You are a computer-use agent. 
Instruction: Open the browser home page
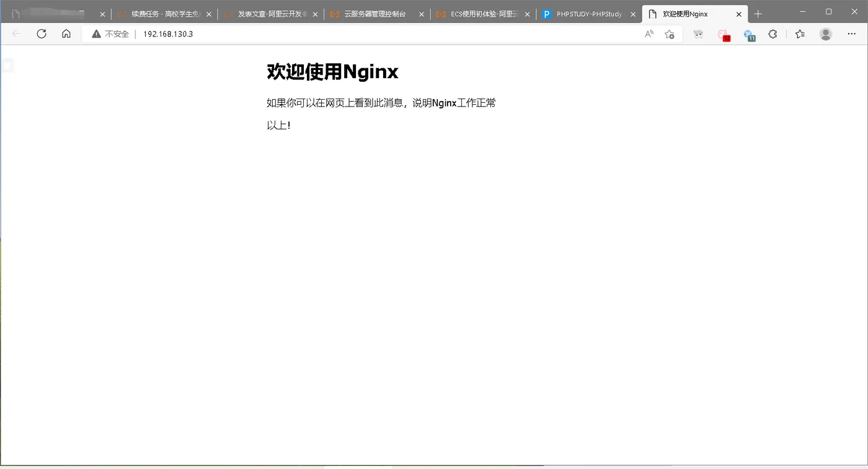point(66,34)
